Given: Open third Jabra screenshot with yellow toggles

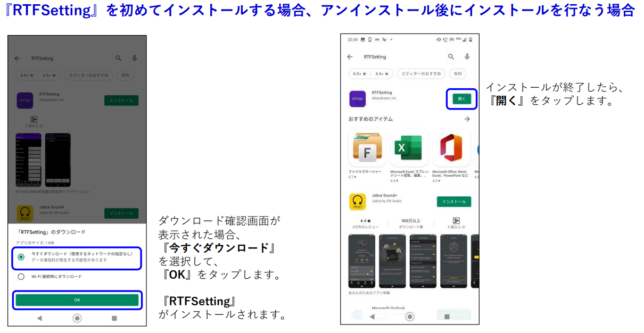Looking at the screenshot, I should (x=423, y=261).
